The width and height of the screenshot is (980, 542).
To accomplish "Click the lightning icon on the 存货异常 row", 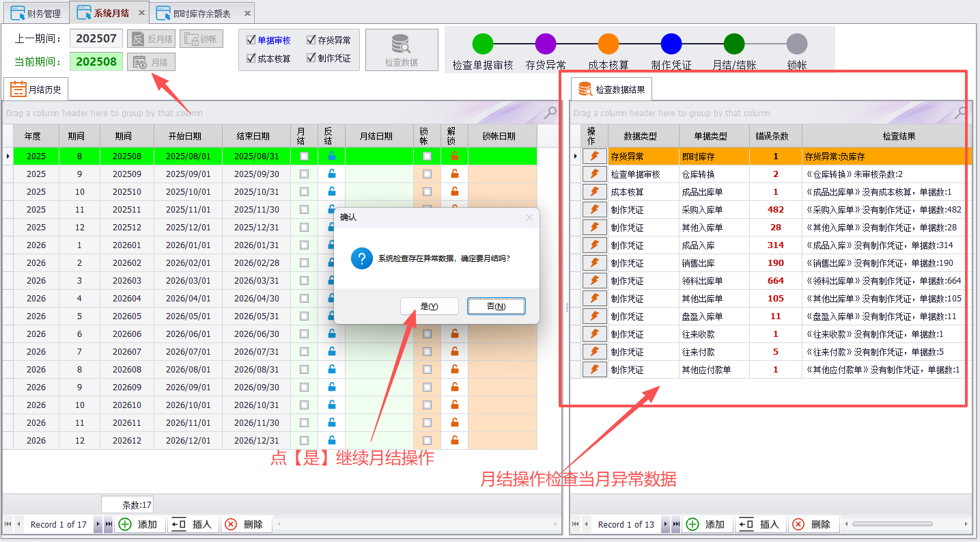I will pyautogui.click(x=594, y=157).
